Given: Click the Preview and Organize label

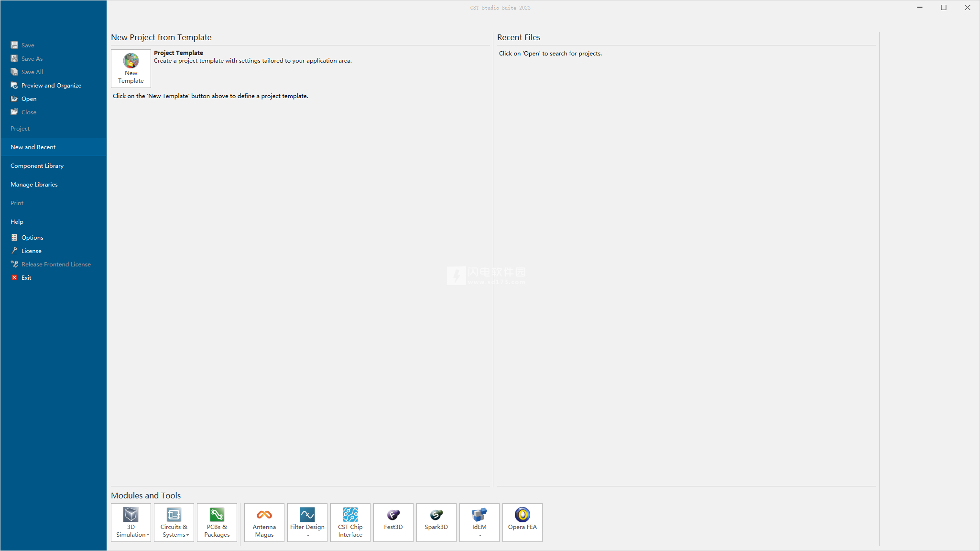Looking at the screenshot, I should point(51,85).
